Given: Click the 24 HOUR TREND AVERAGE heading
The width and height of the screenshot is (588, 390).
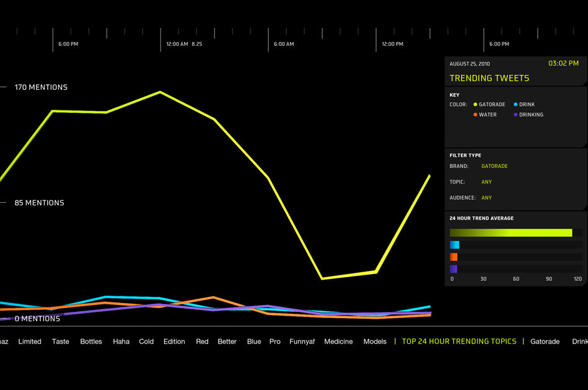Looking at the screenshot, I should [481, 218].
